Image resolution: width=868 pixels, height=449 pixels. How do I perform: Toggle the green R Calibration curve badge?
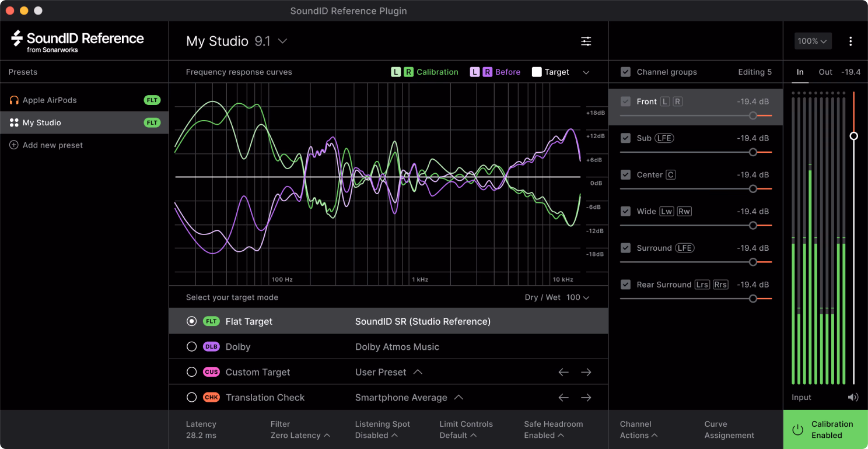[x=408, y=72]
